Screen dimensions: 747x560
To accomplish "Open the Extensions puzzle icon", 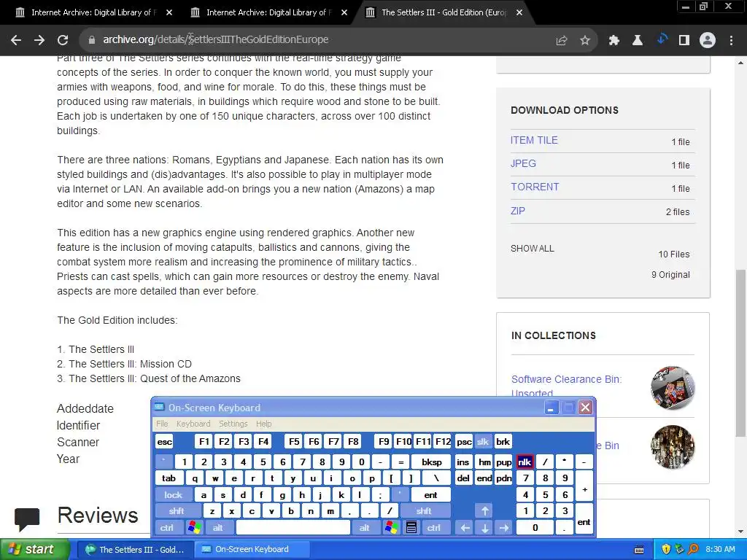I will [614, 41].
